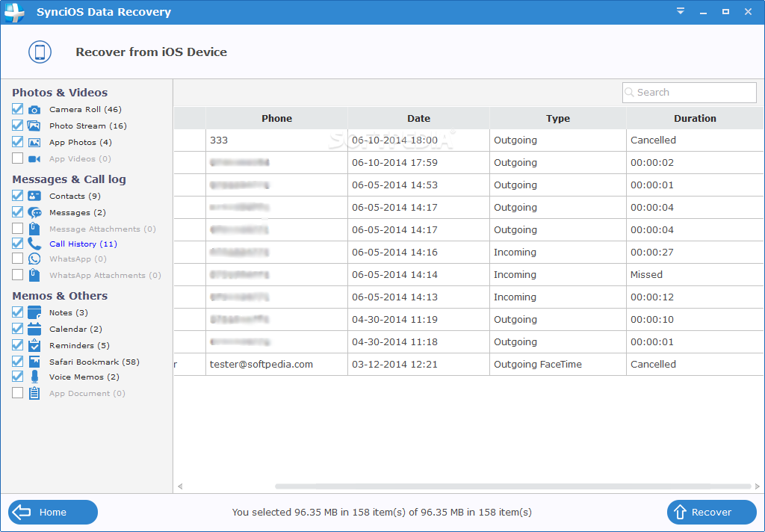Click the Voice Memos microphone icon
Image resolution: width=765 pixels, height=532 pixels.
coord(34,377)
